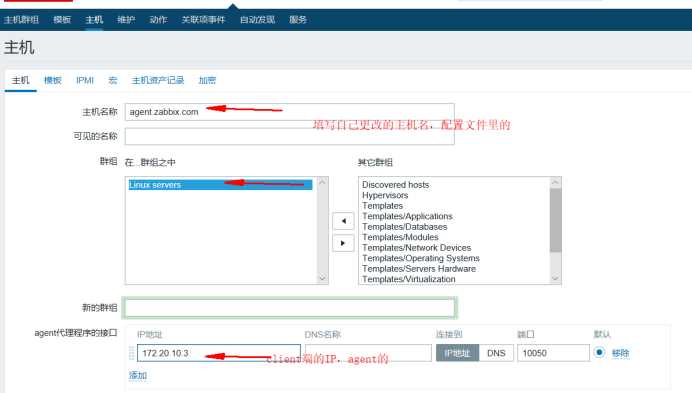This screenshot has height=393, width=692.
Task: Click the 可见的名称 input field
Action: 290,136
